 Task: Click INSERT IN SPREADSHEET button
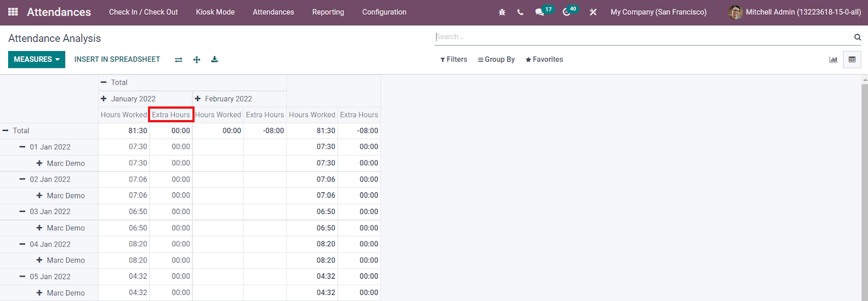pos(117,59)
